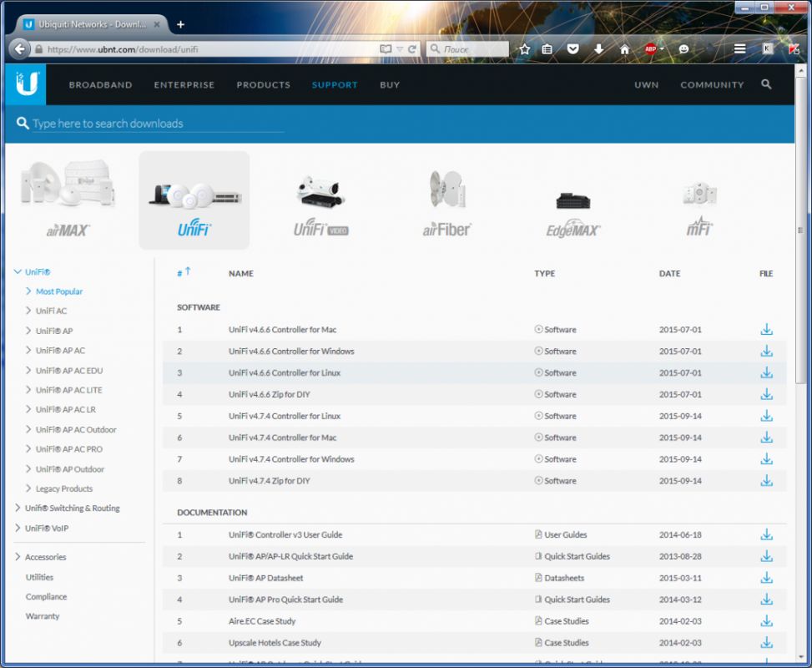812x668 pixels.
Task: Expand Unifi® Switching & Routing section
Action: pyautogui.click(x=18, y=508)
